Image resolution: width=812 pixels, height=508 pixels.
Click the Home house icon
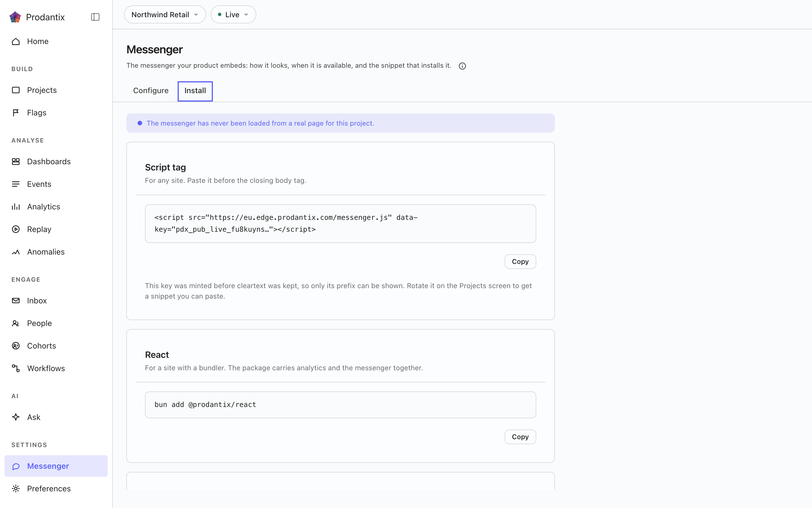[16, 41]
